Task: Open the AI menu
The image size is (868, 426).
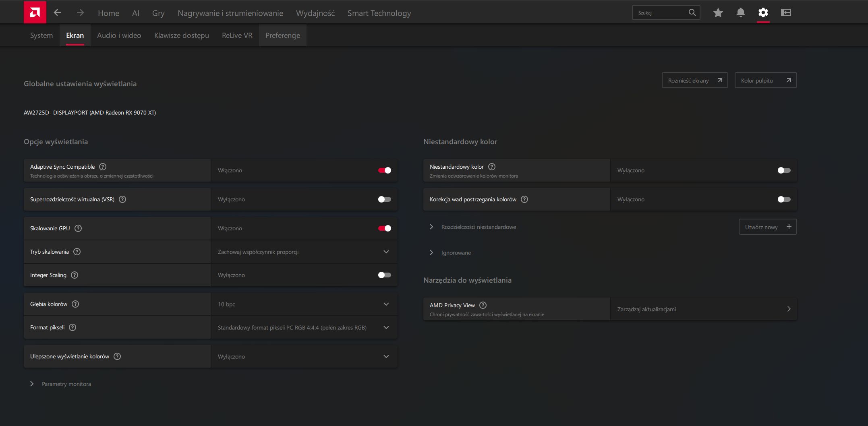Action: (136, 13)
